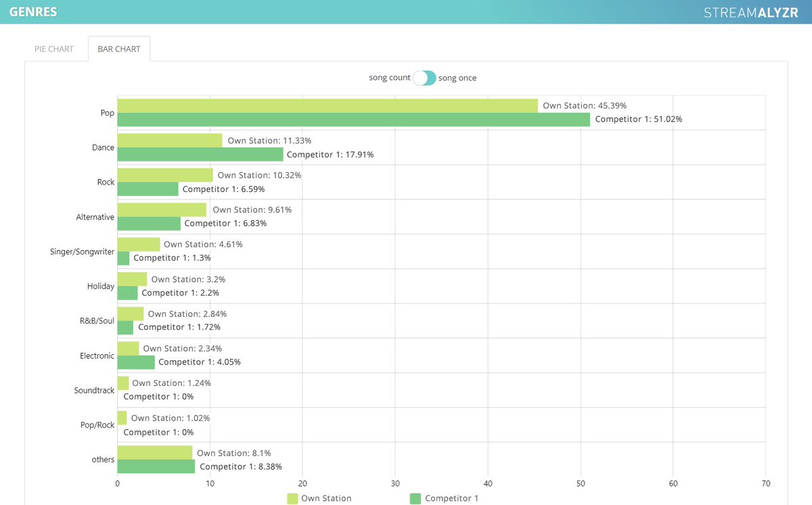Click 'Own Station: 45.39%' data label
Screen dimensions: 812x505
pyautogui.click(x=585, y=105)
